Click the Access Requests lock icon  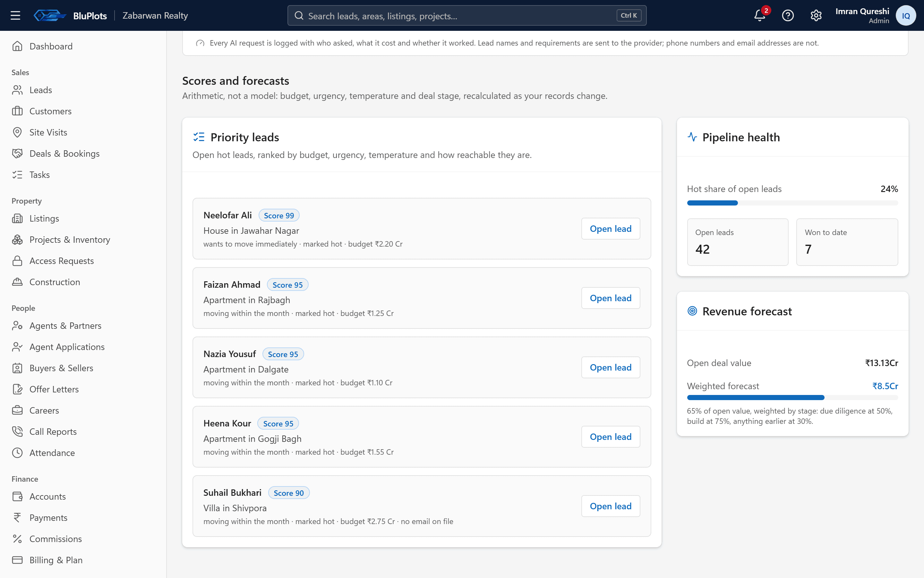pyautogui.click(x=17, y=261)
